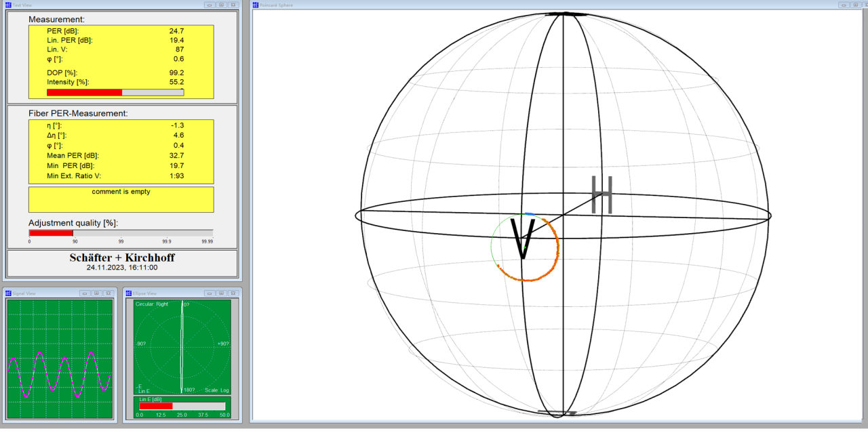The height and width of the screenshot is (433, 868).
Task: Click the 'Intensity [%]:' label
Action: click(x=68, y=82)
